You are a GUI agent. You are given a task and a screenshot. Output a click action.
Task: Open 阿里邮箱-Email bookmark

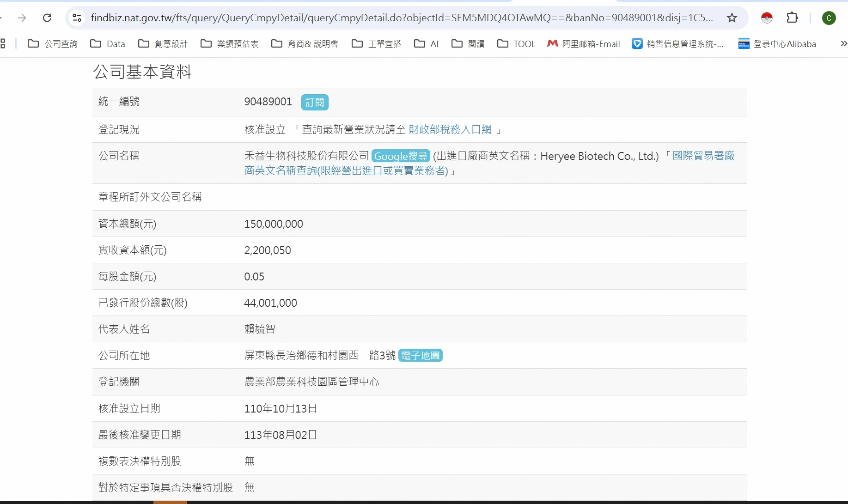coord(583,44)
